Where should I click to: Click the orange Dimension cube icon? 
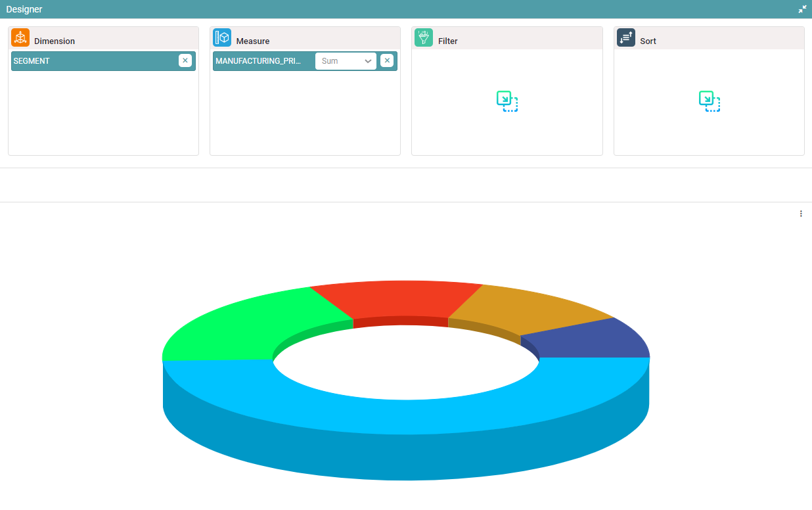pos(20,38)
